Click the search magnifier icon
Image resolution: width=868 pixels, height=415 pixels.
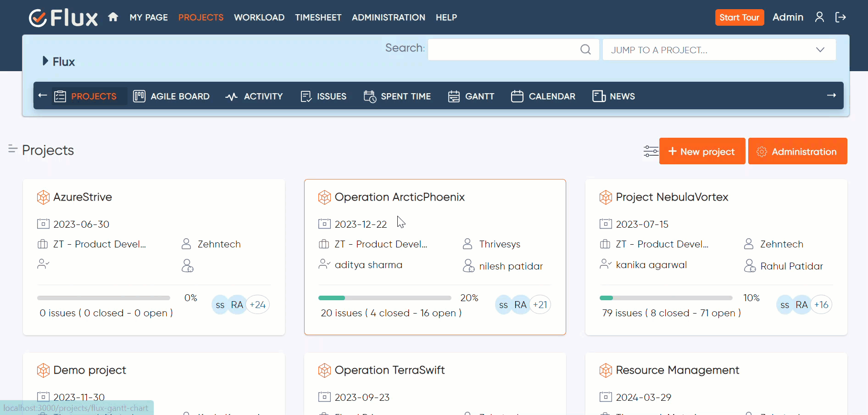point(585,50)
